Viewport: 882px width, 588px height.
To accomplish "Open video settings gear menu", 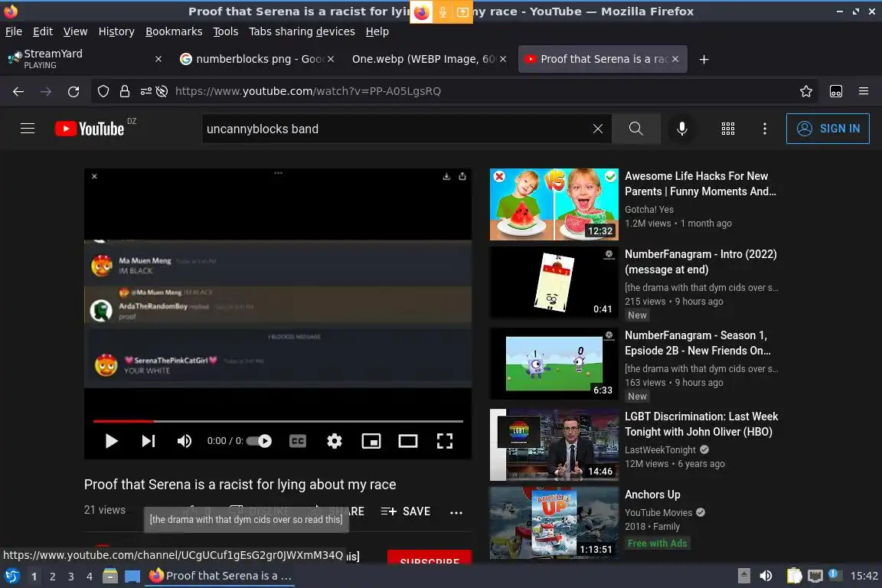I will 334,441.
